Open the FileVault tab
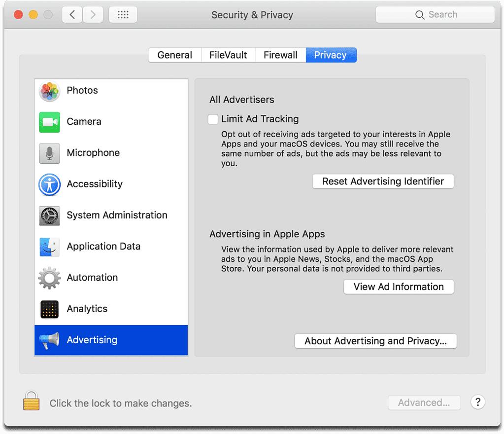 [228, 55]
